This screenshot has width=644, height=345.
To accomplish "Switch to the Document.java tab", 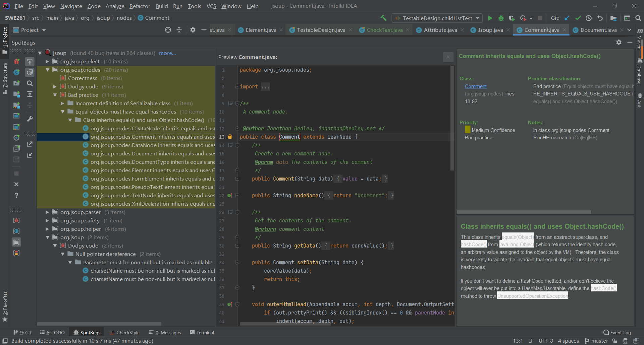I will click(598, 30).
